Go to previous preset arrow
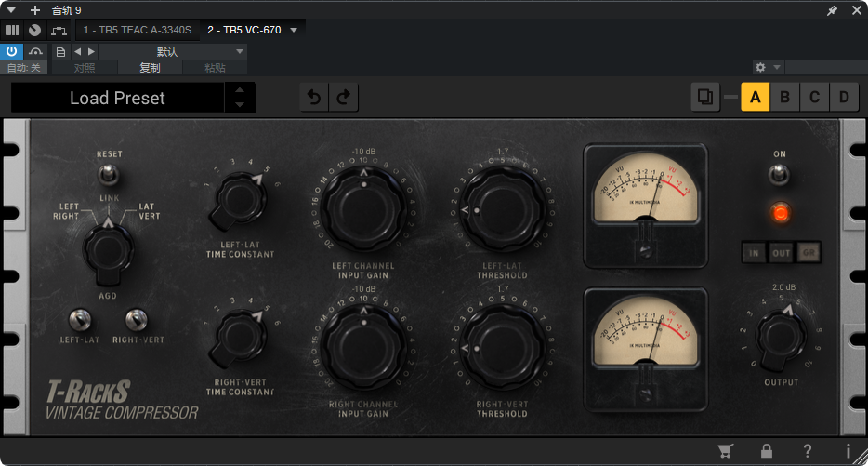 77,51
